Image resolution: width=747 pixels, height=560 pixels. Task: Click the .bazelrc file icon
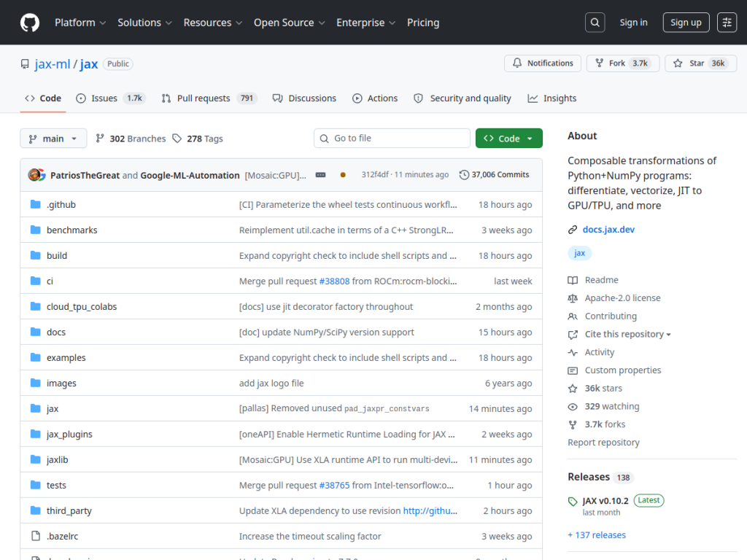click(x=35, y=536)
